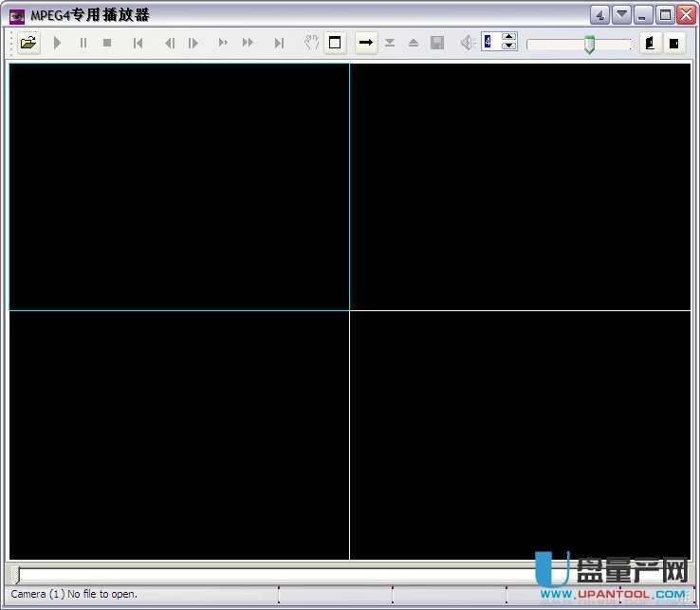This screenshot has height=610, width=700.
Task: Click the fast forward button
Action: 249,43
